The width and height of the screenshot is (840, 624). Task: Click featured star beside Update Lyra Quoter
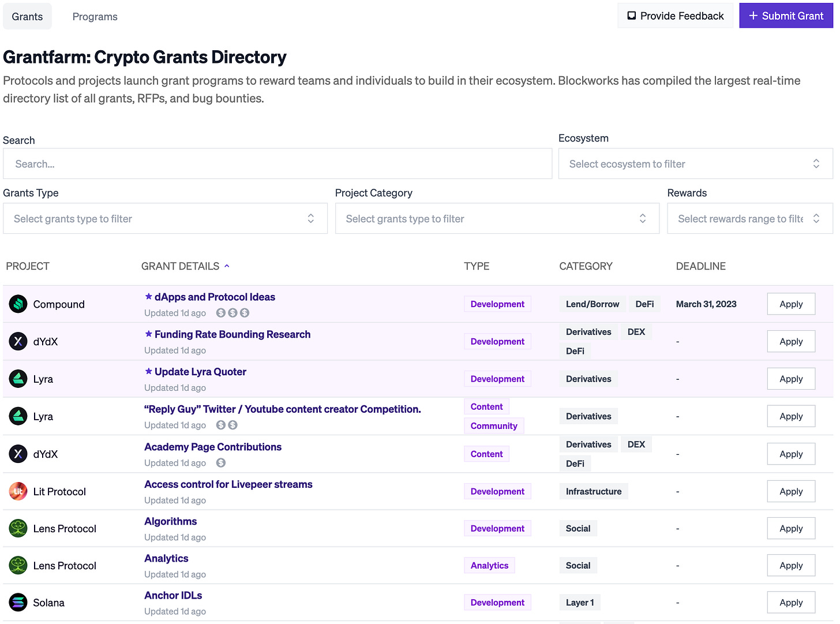coord(148,371)
